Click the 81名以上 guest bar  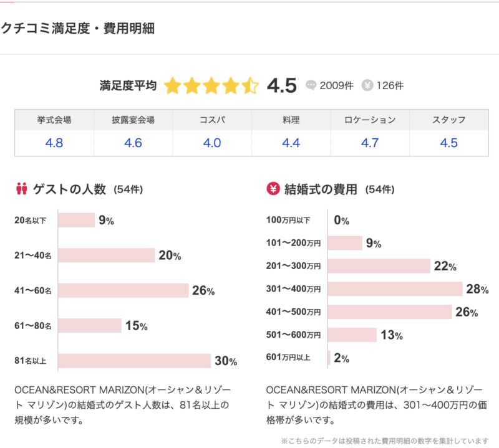(135, 361)
